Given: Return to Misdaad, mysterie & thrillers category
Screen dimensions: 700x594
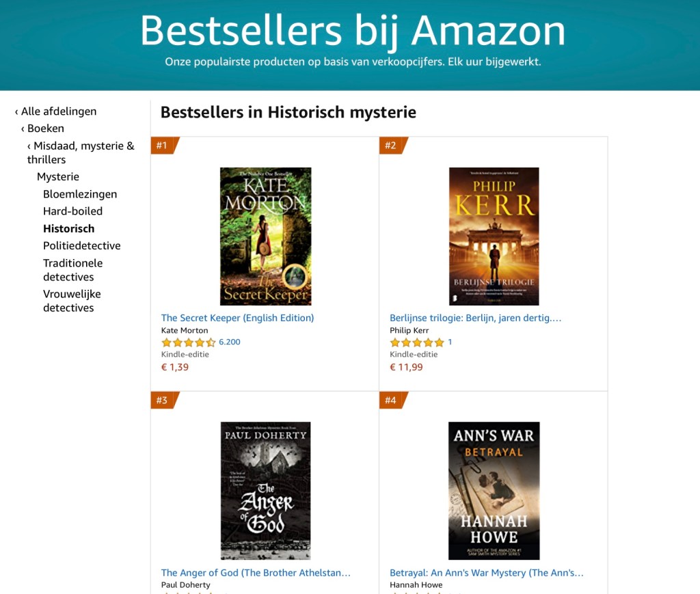Looking at the screenshot, I should pos(81,152).
